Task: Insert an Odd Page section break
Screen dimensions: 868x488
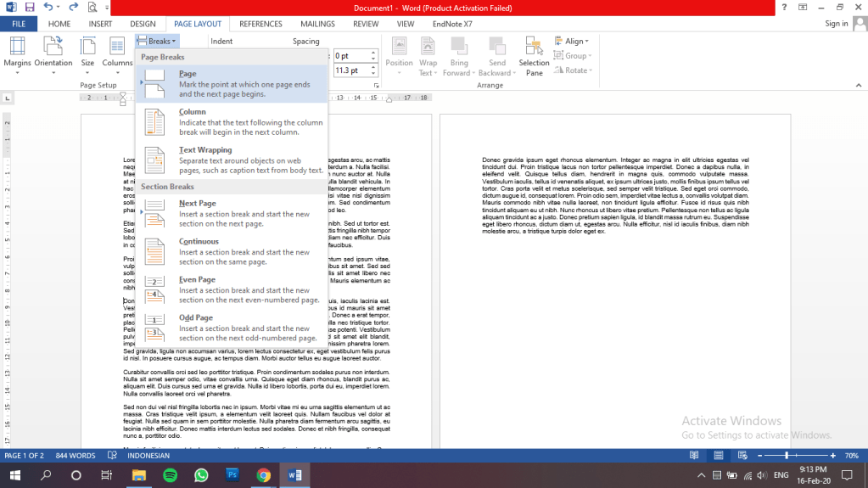Action: coord(231,328)
